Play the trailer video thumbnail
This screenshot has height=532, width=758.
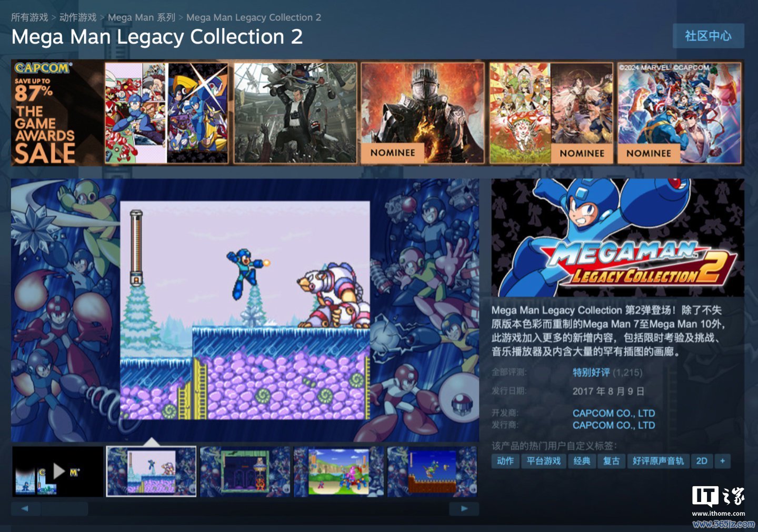point(58,471)
